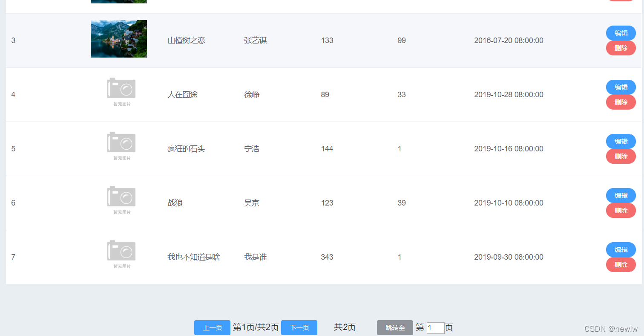
Task: Click the placeholder camera image for 疯狂的石头
Action: coord(121,146)
